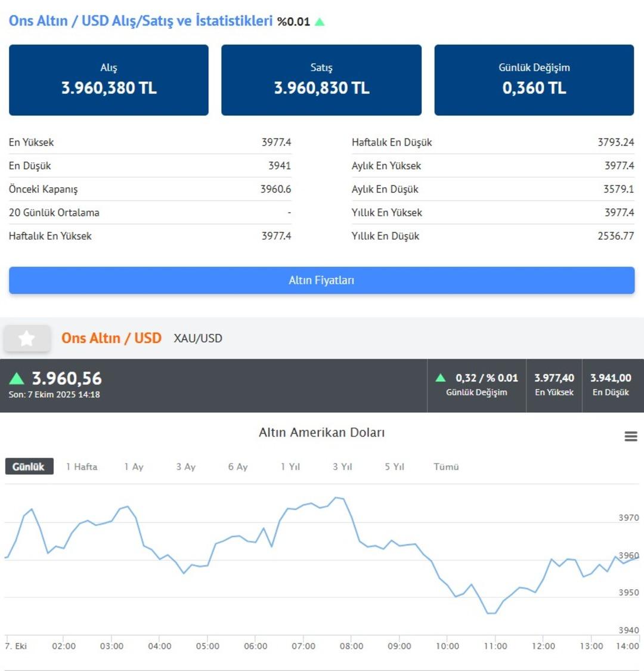644x671 pixels.
Task: Select the Günlük chart range
Action: point(29,466)
